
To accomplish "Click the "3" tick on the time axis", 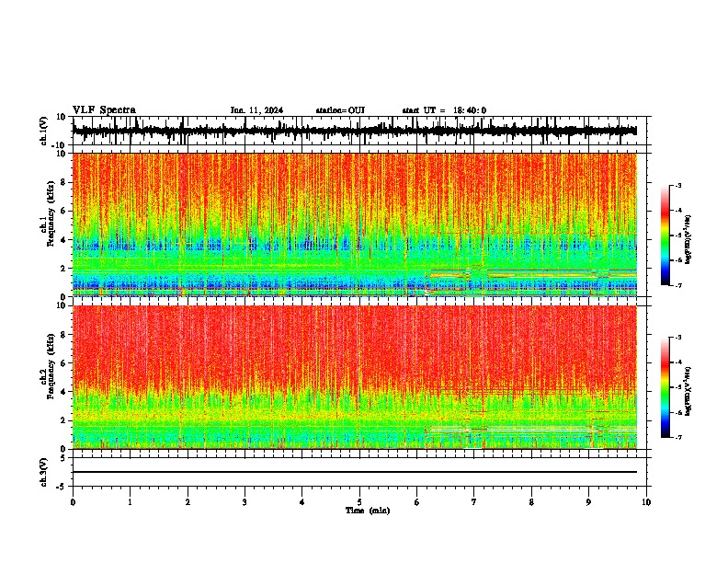I will (245, 502).
